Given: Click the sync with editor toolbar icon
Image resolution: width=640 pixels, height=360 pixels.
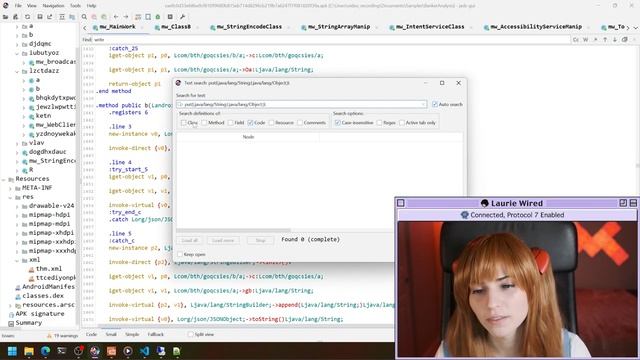Looking at the screenshot, I should click(62, 17).
